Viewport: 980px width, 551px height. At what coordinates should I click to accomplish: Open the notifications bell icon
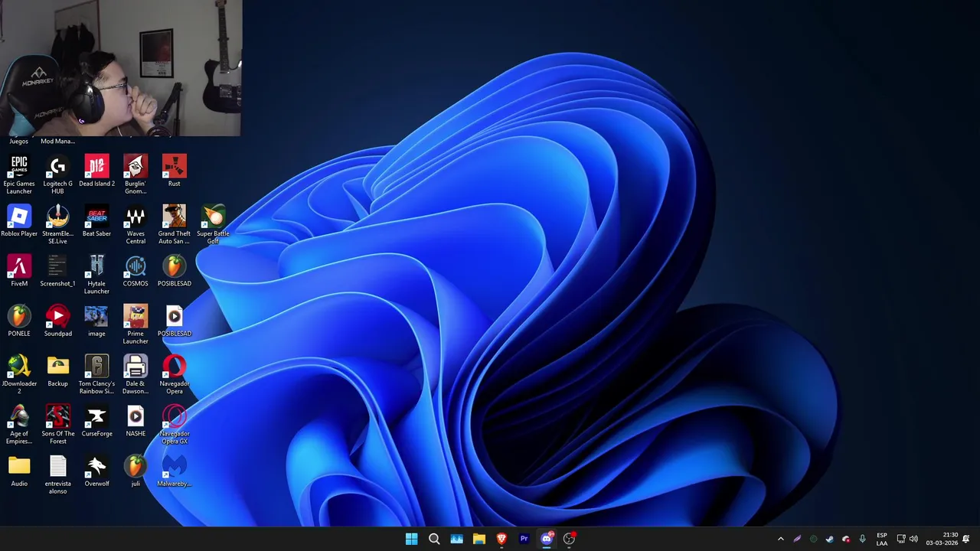click(x=966, y=539)
